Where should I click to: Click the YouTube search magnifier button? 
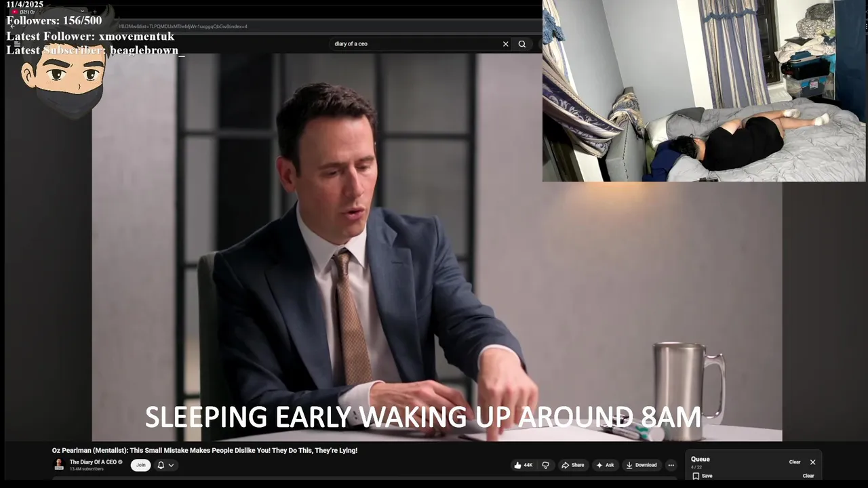click(x=522, y=44)
